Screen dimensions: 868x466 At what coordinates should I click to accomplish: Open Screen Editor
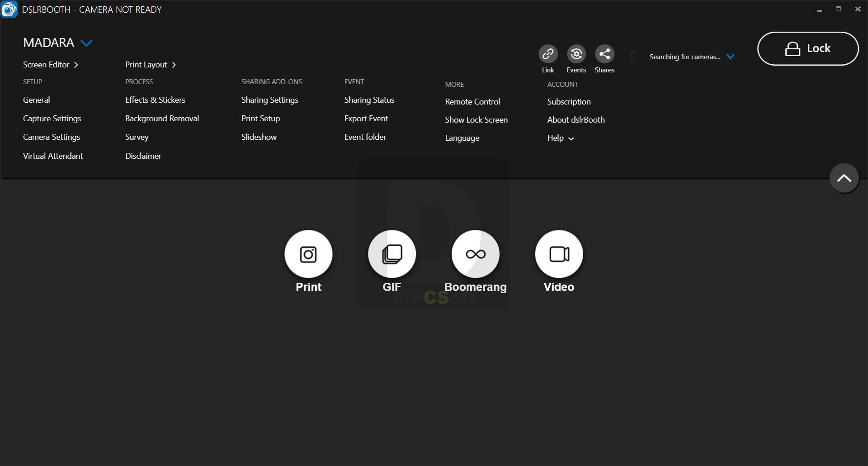pyautogui.click(x=51, y=65)
